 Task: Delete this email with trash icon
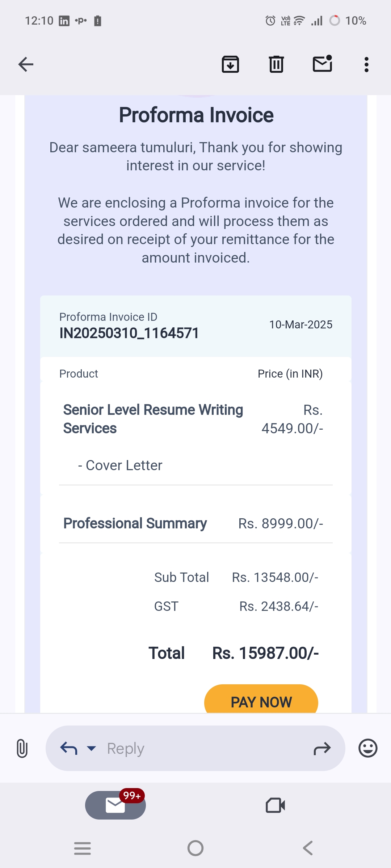click(x=276, y=65)
